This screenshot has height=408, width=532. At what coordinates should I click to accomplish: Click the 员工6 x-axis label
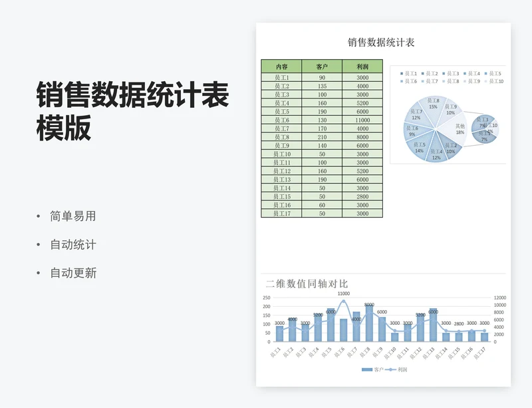pyautogui.click(x=340, y=352)
